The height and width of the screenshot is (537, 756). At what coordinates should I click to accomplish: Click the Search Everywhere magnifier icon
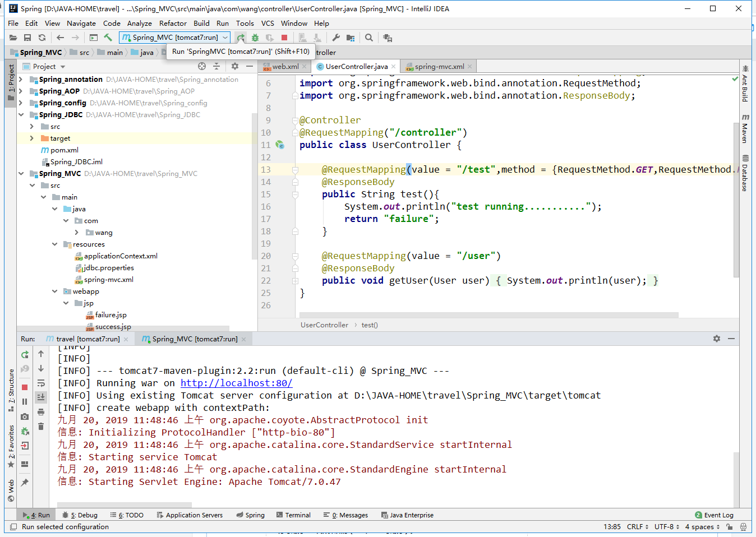369,38
